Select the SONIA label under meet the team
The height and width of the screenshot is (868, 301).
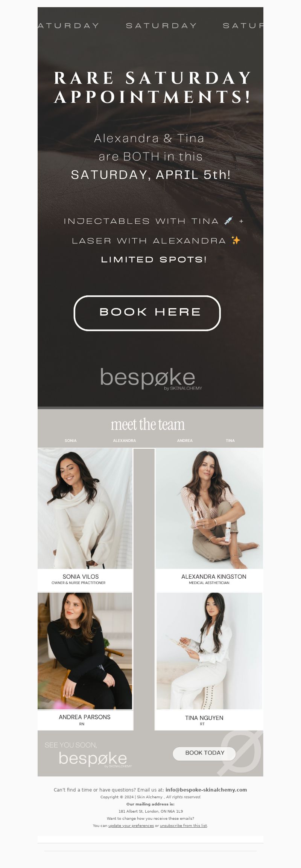click(70, 440)
